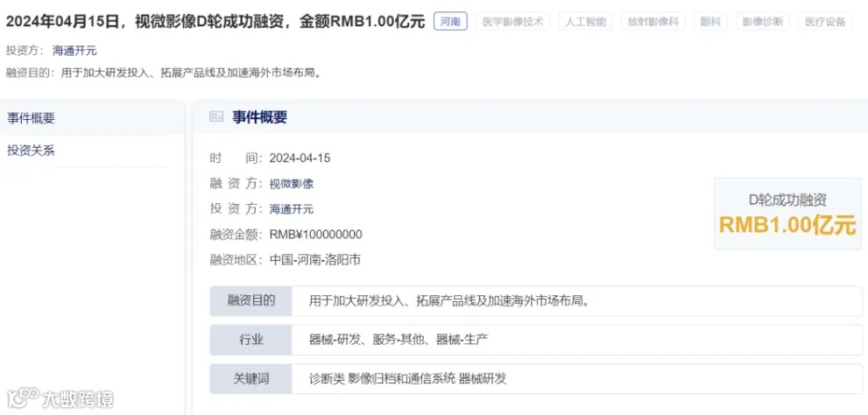This screenshot has width=868, height=415.
Task: Click the 融资目的 summary line under the headline
Action: 164,73
